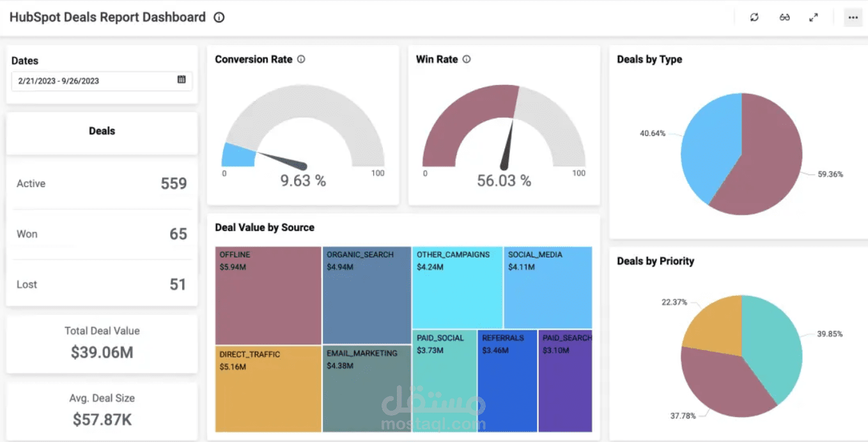Open the ellipsis overflow menu

pyautogui.click(x=853, y=17)
